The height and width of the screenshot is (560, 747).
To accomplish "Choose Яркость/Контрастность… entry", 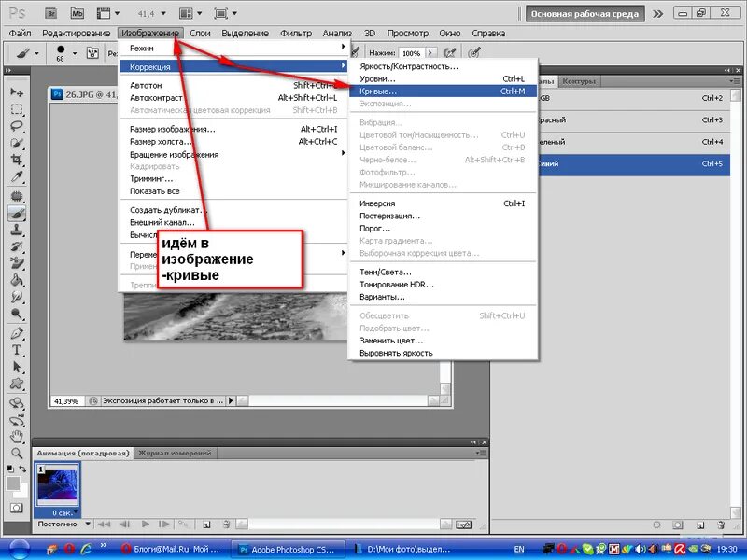I will click(443, 66).
